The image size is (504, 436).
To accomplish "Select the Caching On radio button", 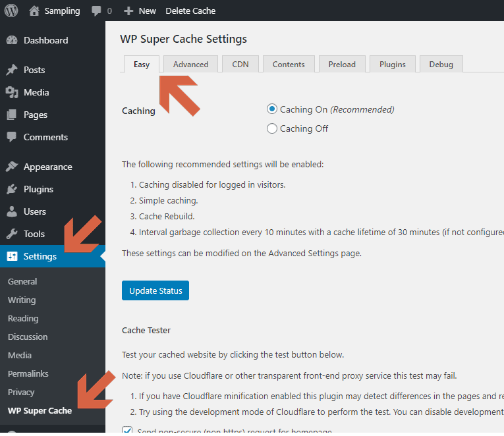I will pyautogui.click(x=272, y=109).
